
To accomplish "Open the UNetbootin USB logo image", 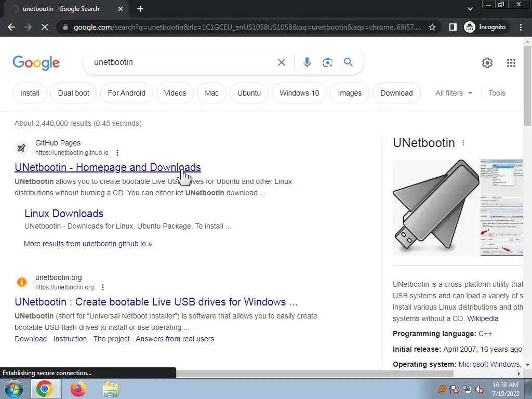I will [x=436, y=207].
